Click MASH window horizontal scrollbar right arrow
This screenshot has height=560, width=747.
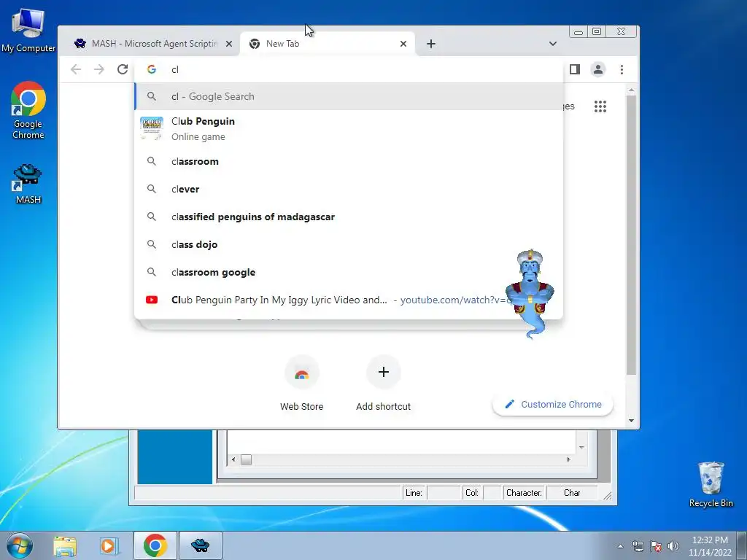tap(568, 459)
